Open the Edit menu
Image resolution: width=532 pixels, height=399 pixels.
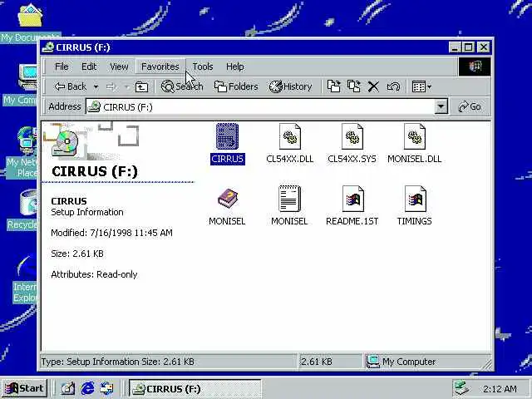[89, 66]
